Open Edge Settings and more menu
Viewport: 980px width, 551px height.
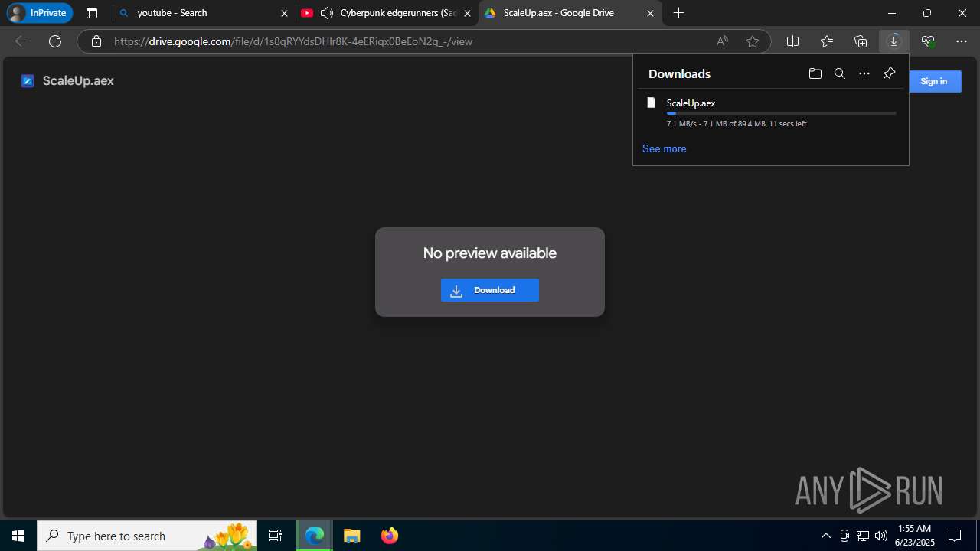[962, 41]
